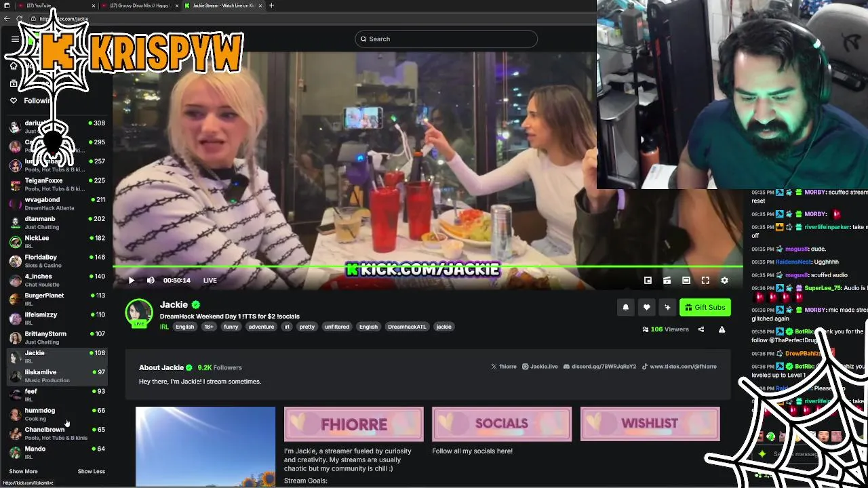
Task: Open liiskamlive channel in sidebar
Action: tap(57, 375)
